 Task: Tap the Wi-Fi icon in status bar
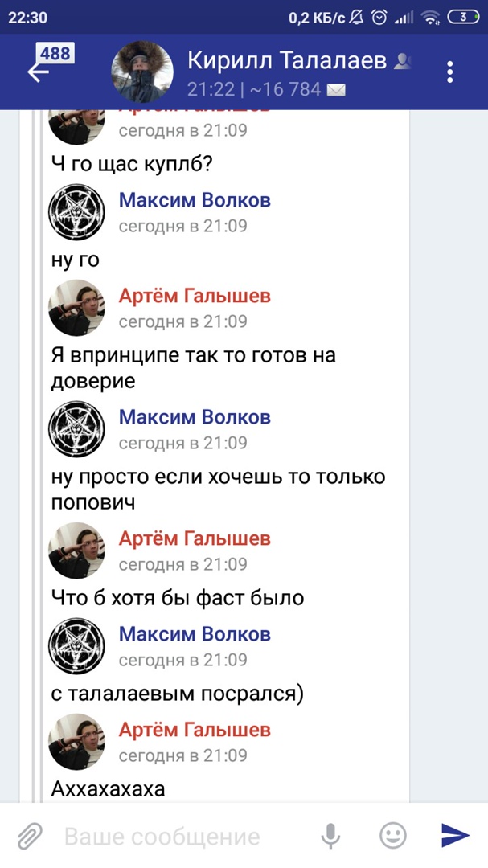[431, 18]
